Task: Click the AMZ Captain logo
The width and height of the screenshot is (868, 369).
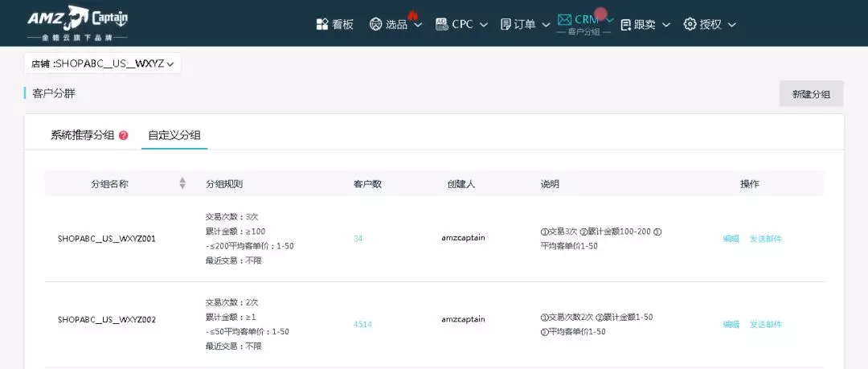Action: (x=77, y=23)
